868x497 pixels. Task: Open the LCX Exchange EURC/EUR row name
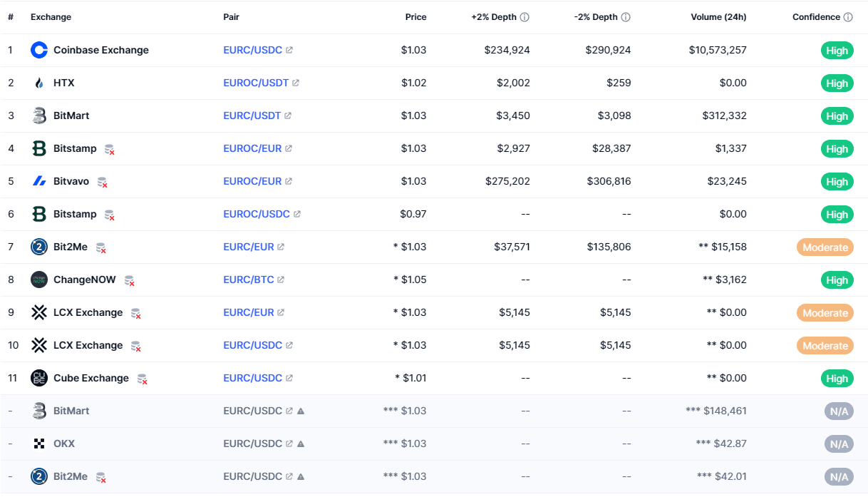pos(88,312)
